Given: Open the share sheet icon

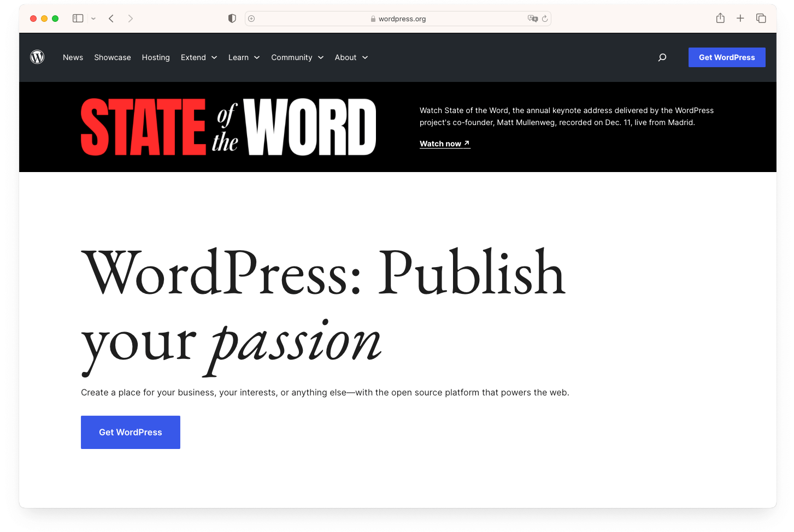Looking at the screenshot, I should tap(720, 18).
